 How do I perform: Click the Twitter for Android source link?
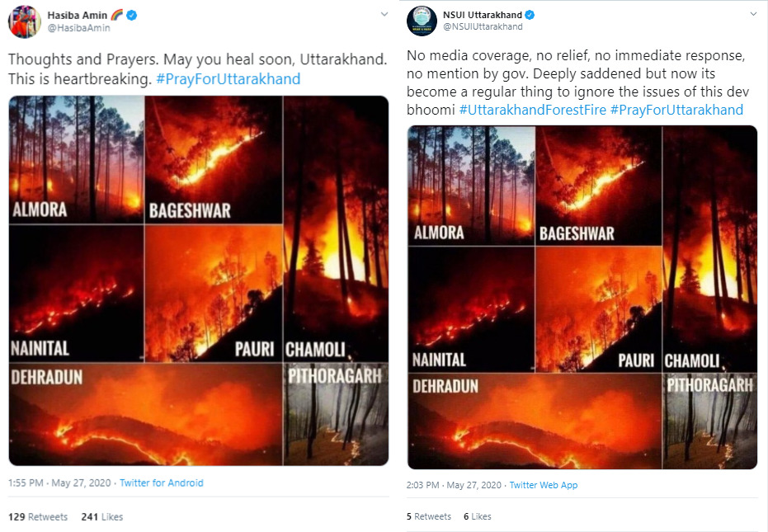pos(162,483)
